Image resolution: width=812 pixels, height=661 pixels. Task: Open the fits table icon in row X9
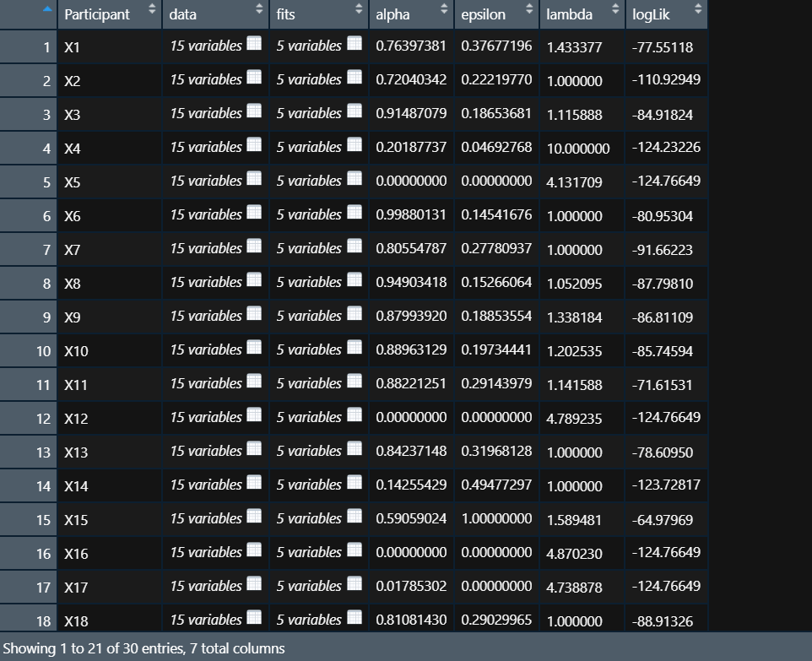tap(355, 313)
